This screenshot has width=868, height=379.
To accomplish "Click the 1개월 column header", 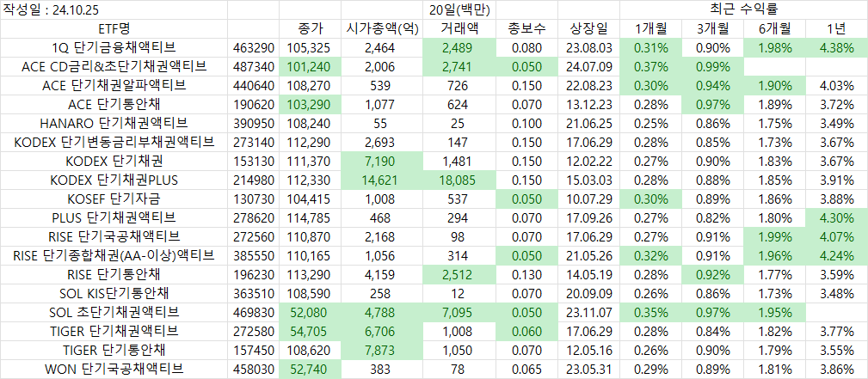I will pos(651,28).
